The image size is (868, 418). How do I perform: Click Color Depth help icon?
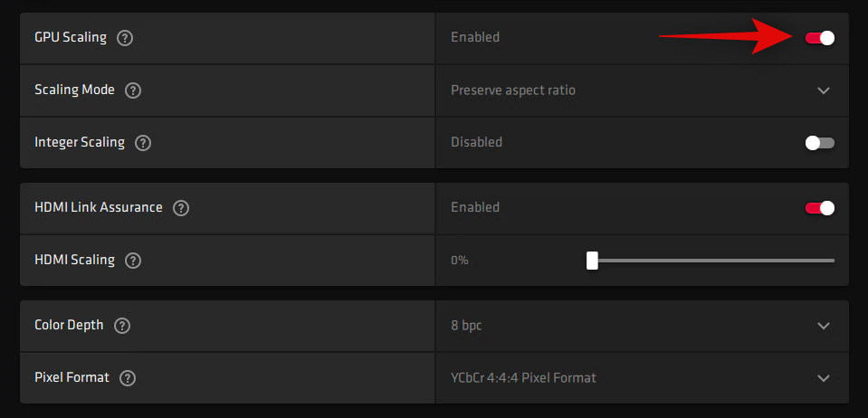(x=122, y=326)
